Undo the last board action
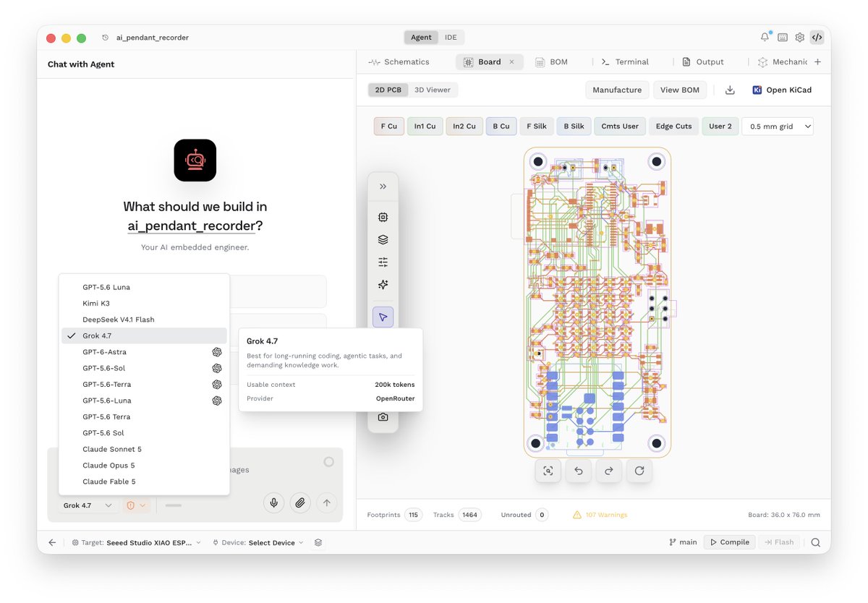 (x=579, y=471)
